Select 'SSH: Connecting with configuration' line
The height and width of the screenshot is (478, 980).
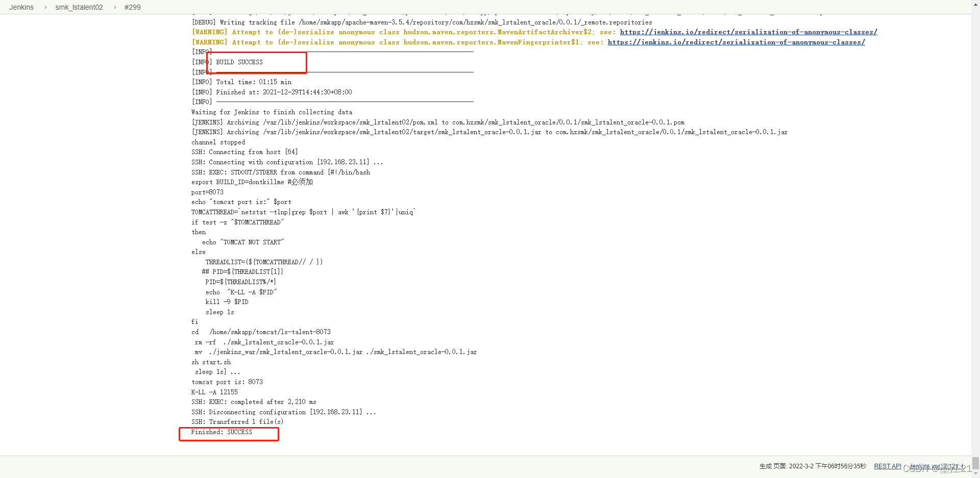coord(287,162)
